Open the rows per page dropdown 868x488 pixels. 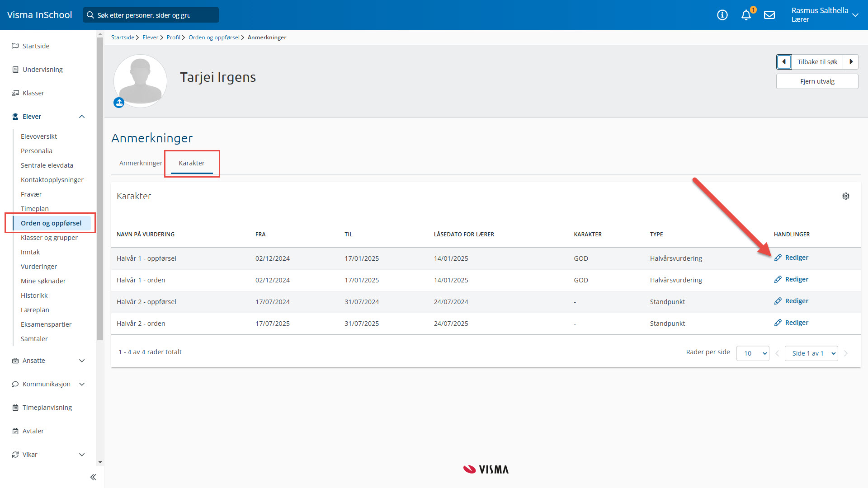(x=753, y=353)
